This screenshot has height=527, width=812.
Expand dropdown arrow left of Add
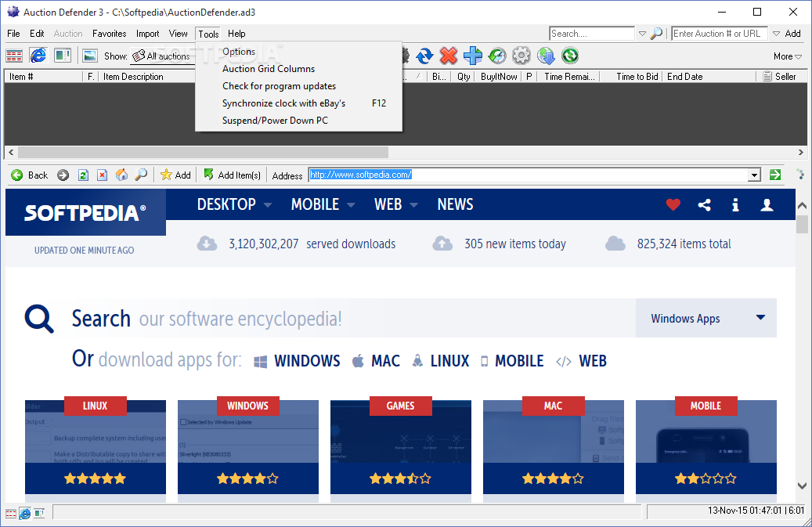pos(776,34)
